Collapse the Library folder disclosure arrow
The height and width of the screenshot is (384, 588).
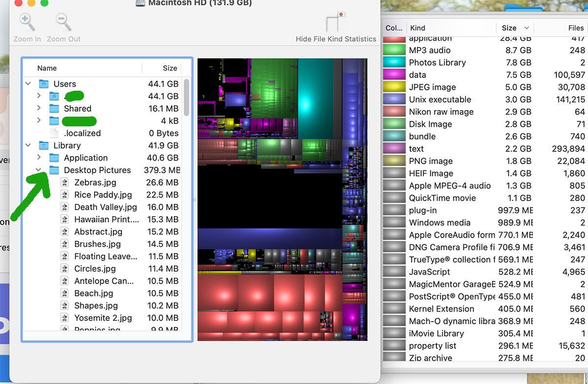click(28, 145)
